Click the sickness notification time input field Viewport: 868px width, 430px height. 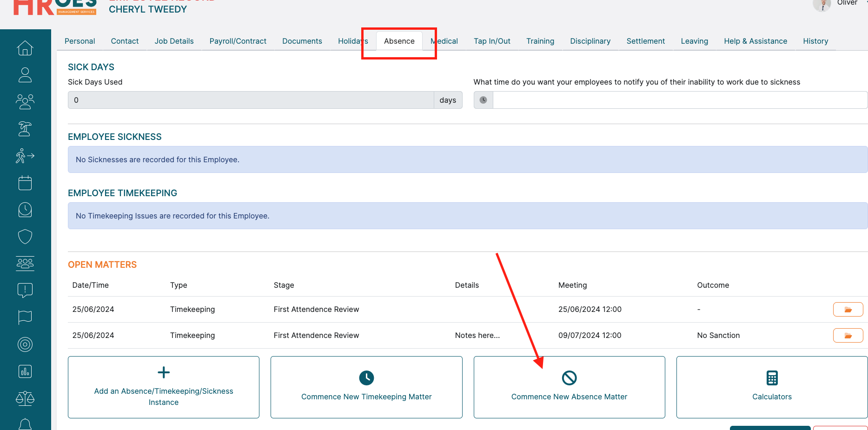click(679, 100)
